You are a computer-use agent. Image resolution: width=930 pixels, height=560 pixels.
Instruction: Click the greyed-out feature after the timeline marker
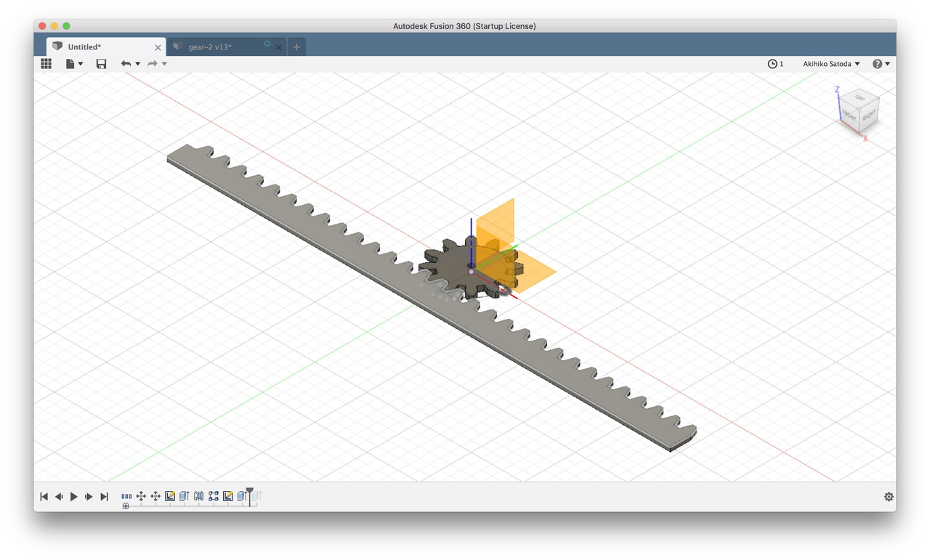pos(256,496)
